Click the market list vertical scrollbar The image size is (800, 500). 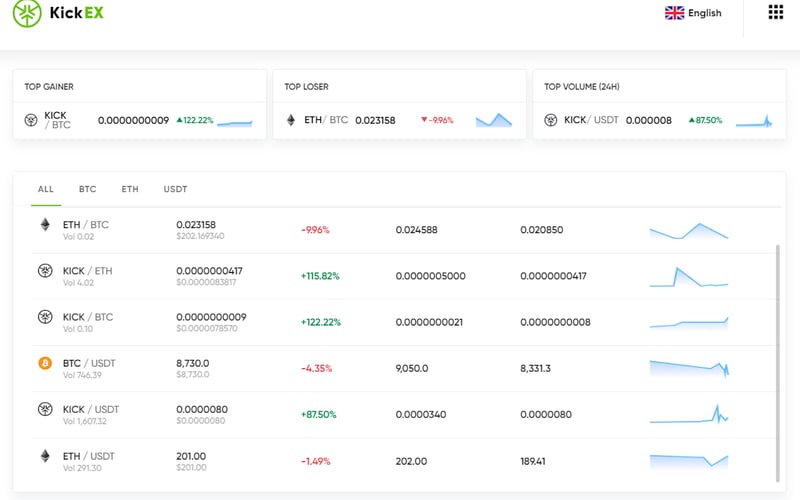(x=778, y=363)
